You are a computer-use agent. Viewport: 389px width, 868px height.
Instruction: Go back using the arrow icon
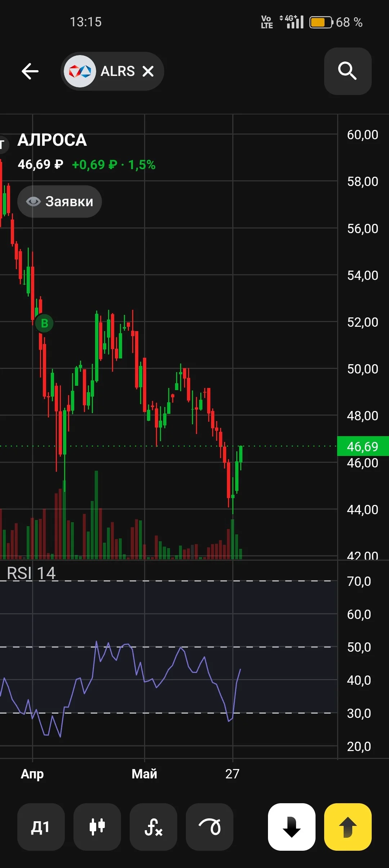tap(30, 71)
